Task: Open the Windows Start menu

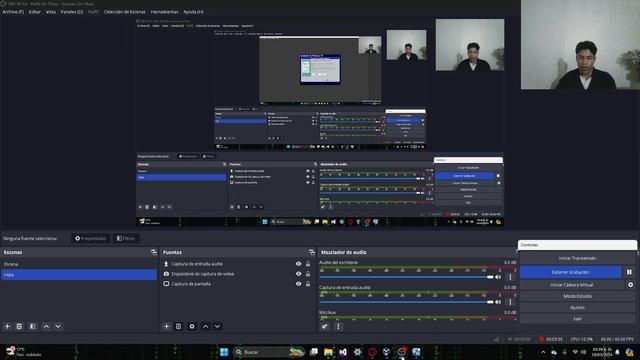Action: (x=224, y=352)
